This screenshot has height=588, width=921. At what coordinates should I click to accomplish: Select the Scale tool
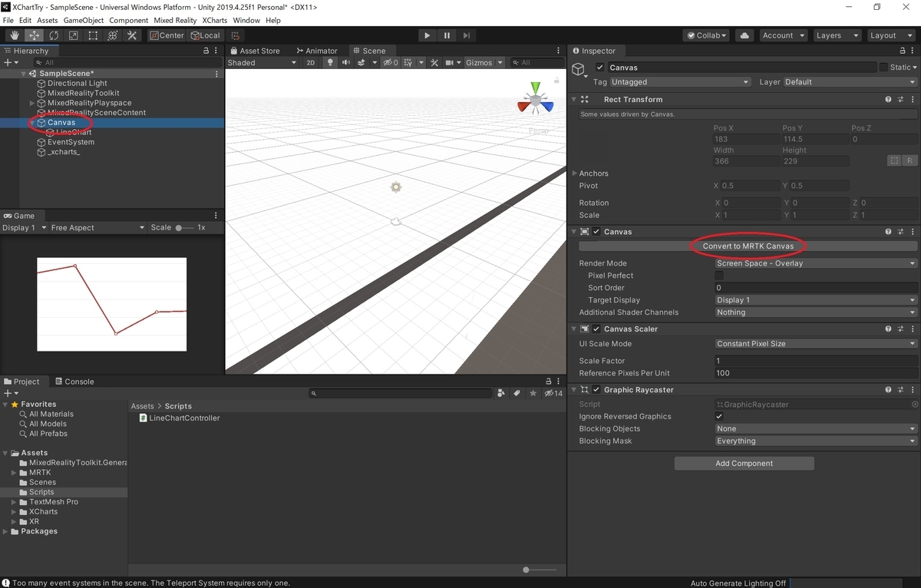click(73, 35)
